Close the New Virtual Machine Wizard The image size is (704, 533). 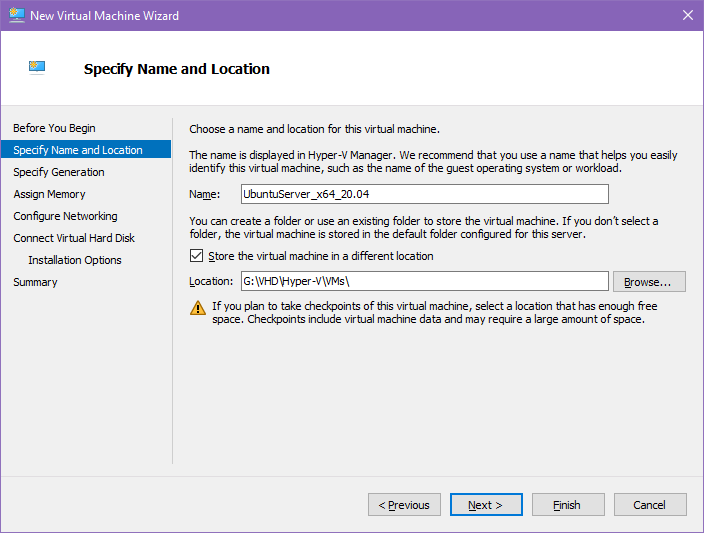point(687,15)
